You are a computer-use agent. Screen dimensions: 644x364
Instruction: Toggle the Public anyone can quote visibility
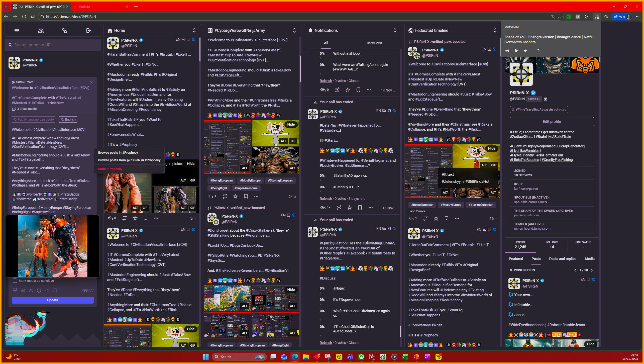click(33, 119)
